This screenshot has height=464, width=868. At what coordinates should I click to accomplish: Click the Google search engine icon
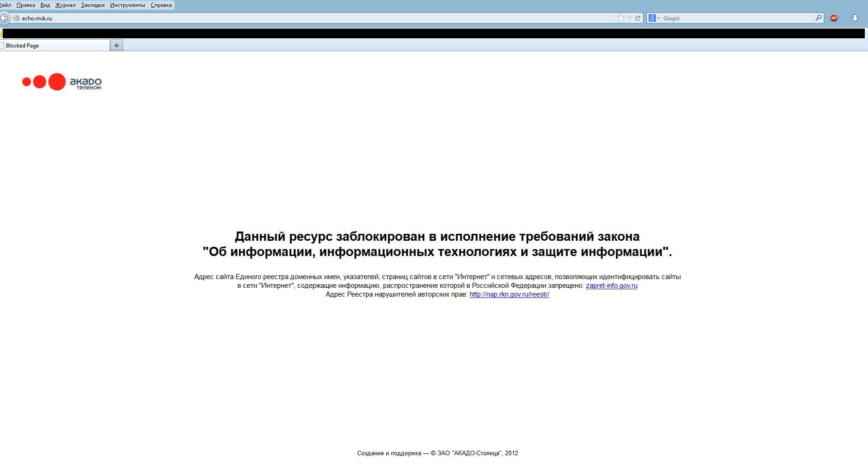tap(652, 18)
